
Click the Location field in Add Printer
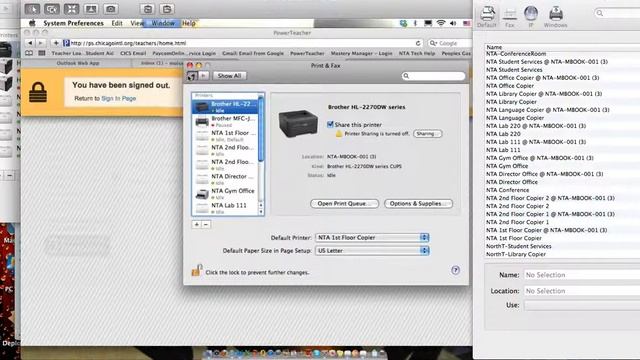pos(582,291)
